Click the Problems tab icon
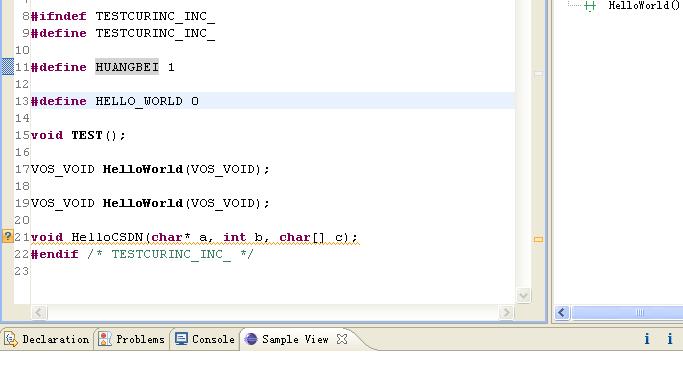Viewport: 683px width, 384px height. [x=105, y=339]
